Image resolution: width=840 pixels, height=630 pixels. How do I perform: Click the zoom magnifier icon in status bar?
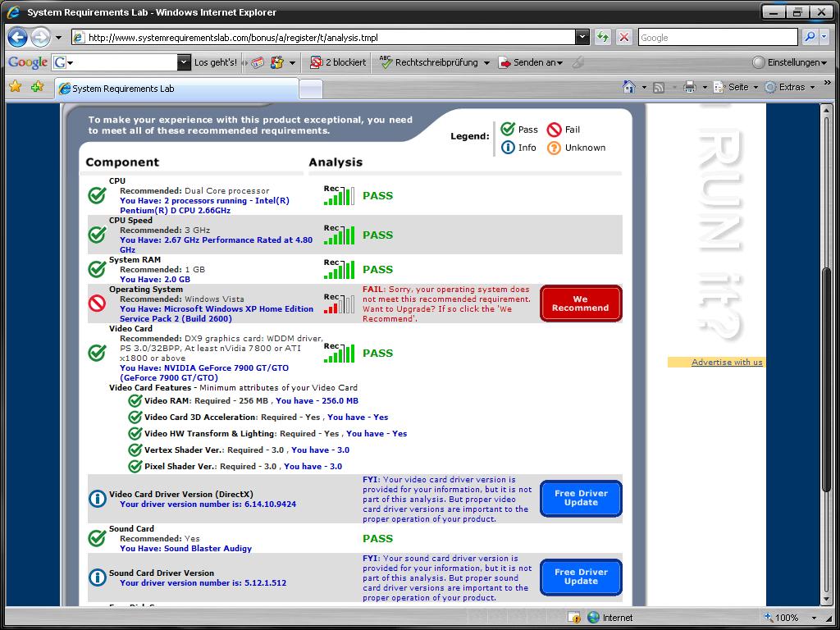769,617
